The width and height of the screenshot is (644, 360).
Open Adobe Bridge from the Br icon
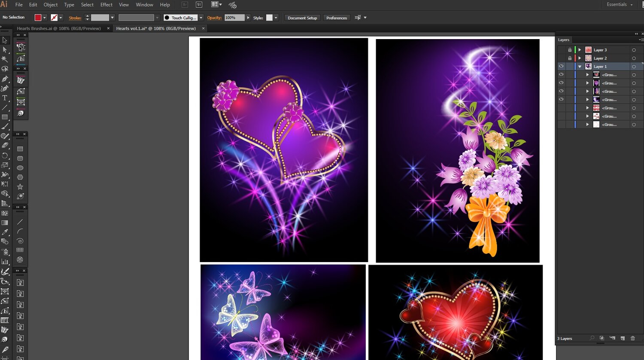185,5
